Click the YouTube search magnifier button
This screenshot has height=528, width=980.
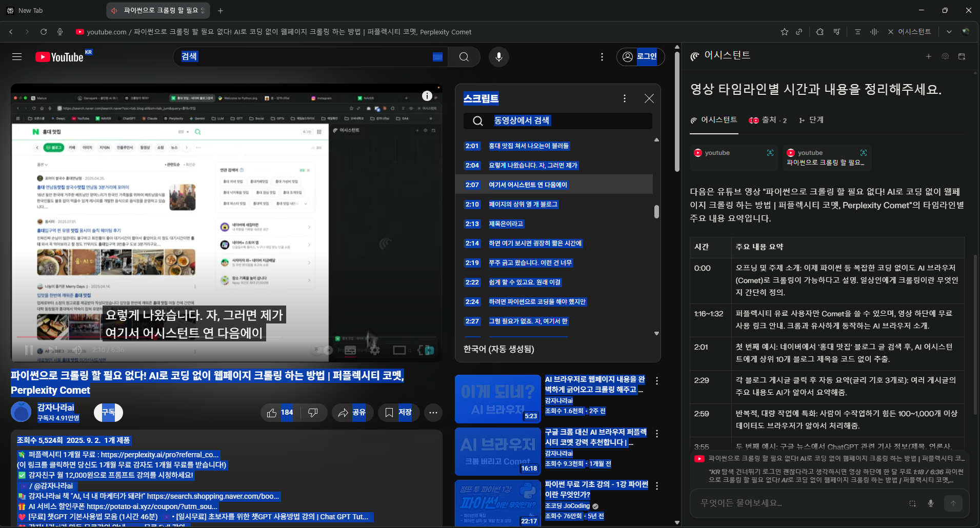pyautogui.click(x=464, y=57)
